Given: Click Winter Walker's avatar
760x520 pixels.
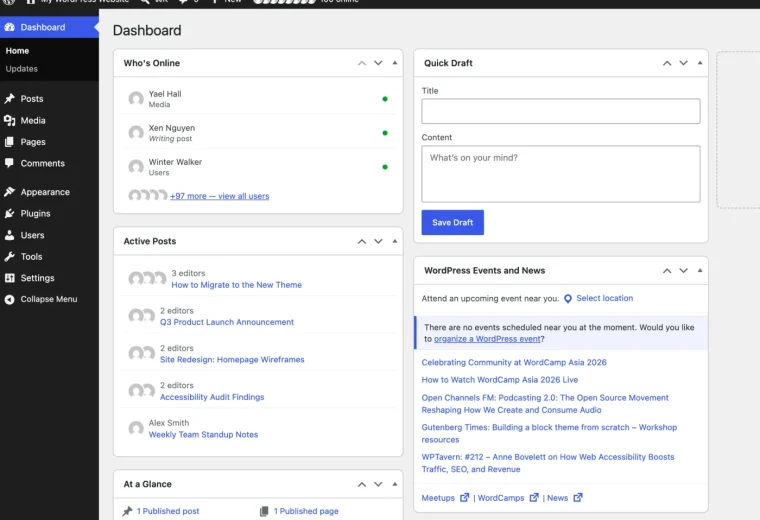Looking at the screenshot, I should pos(136,167).
